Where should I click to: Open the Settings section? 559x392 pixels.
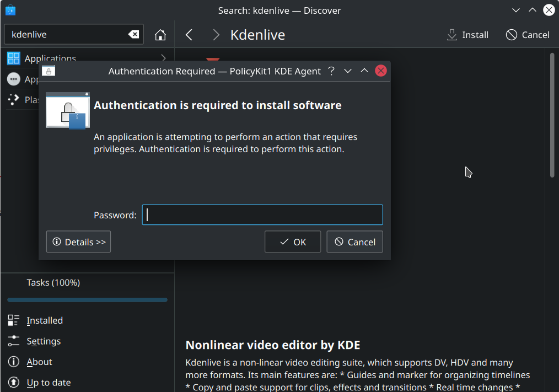click(x=43, y=341)
